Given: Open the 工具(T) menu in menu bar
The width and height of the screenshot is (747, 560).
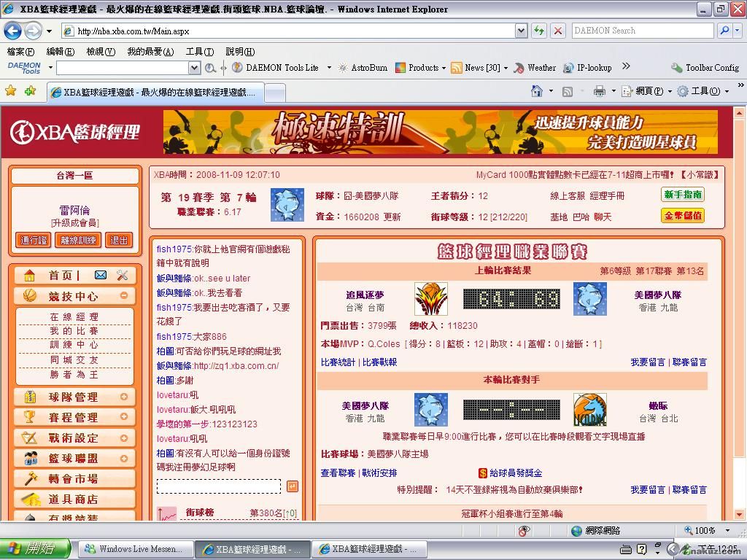Looking at the screenshot, I should pyautogui.click(x=200, y=52).
